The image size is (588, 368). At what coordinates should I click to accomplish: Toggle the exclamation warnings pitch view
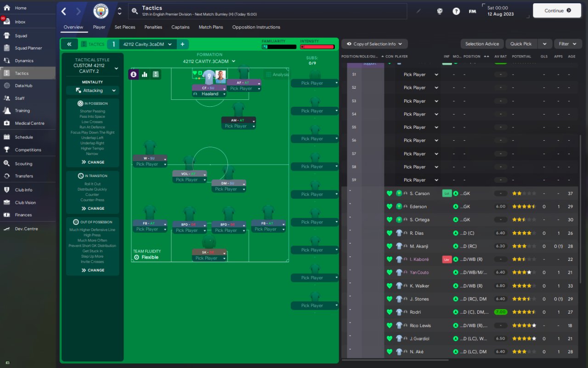coord(156,74)
